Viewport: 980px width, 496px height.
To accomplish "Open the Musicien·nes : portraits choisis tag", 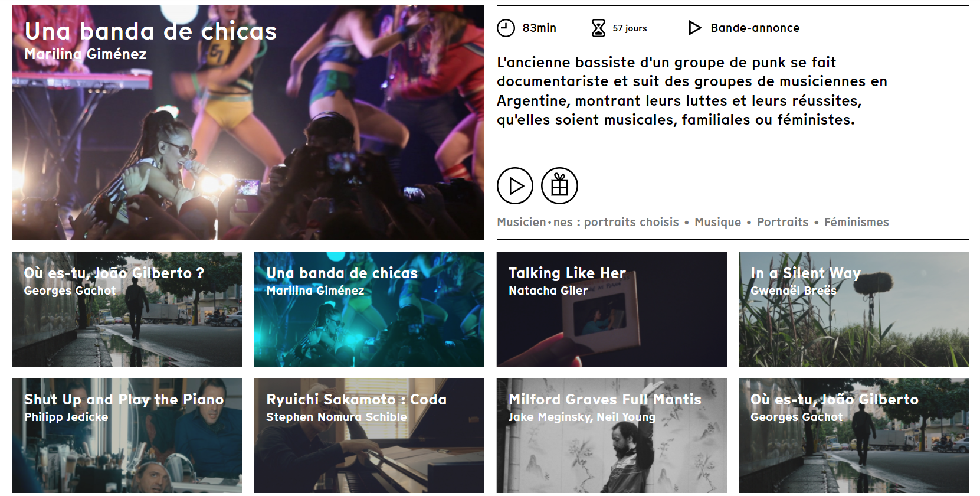I will [588, 222].
